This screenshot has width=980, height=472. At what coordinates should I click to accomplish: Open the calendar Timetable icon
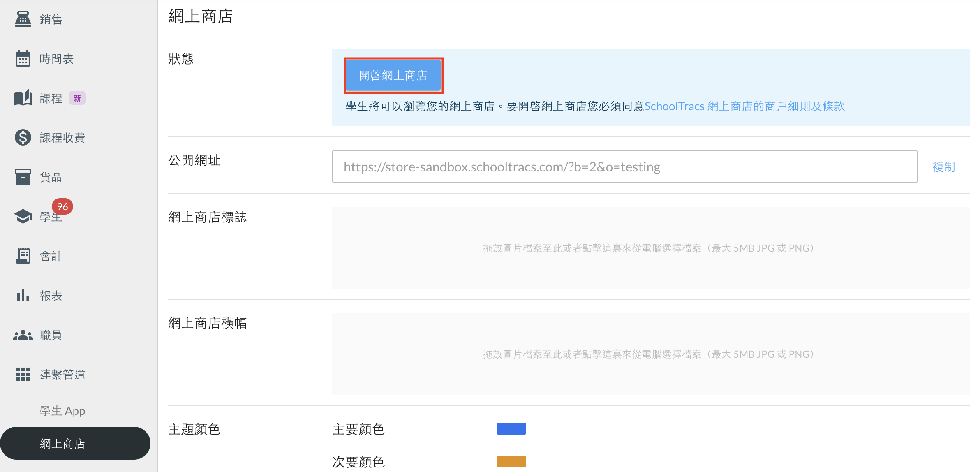(x=23, y=59)
